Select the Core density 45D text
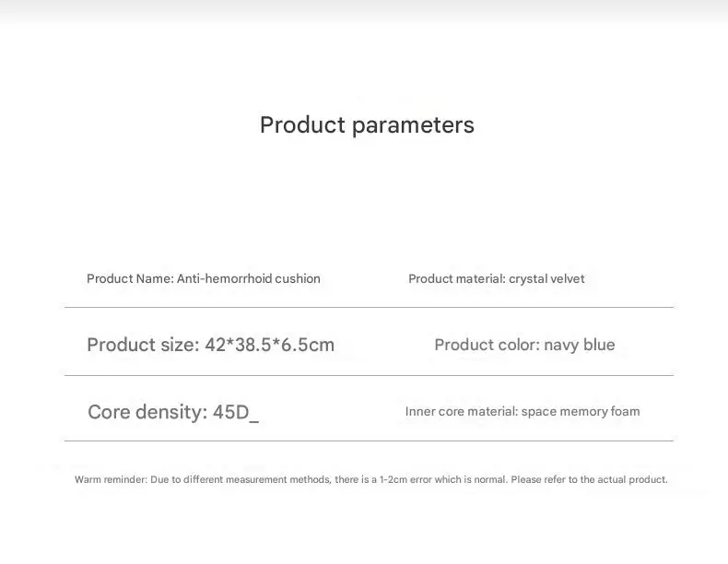 tap(173, 412)
